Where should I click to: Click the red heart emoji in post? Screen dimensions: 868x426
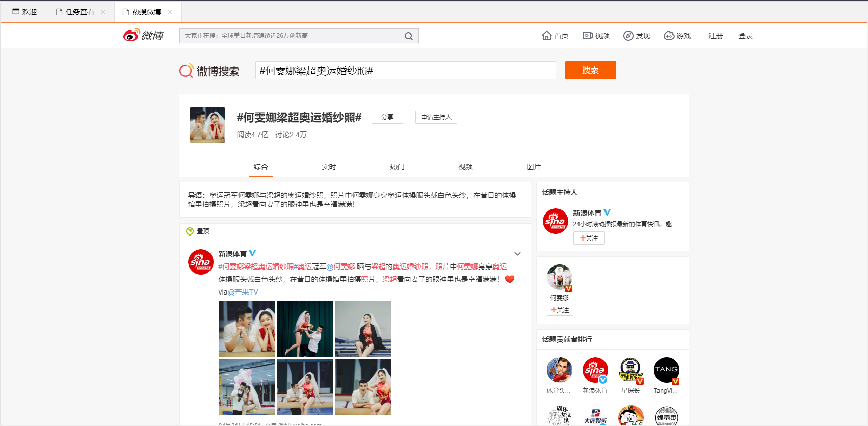(x=510, y=279)
